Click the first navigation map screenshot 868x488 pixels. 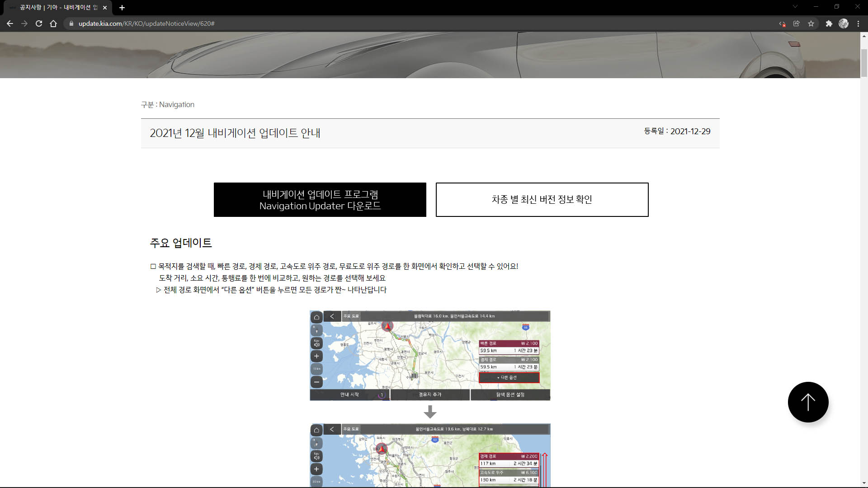point(429,355)
